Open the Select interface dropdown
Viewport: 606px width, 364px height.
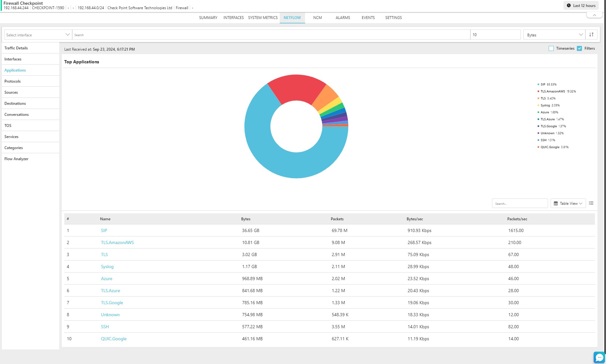click(x=37, y=35)
